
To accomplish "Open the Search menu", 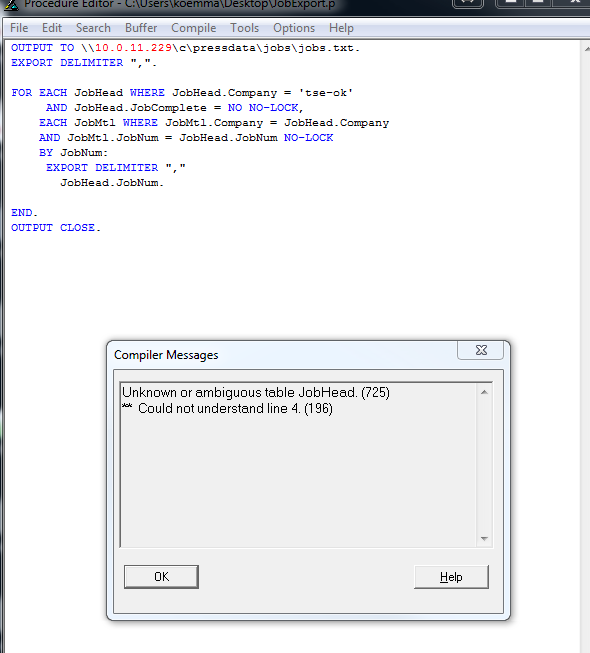I will (93, 28).
